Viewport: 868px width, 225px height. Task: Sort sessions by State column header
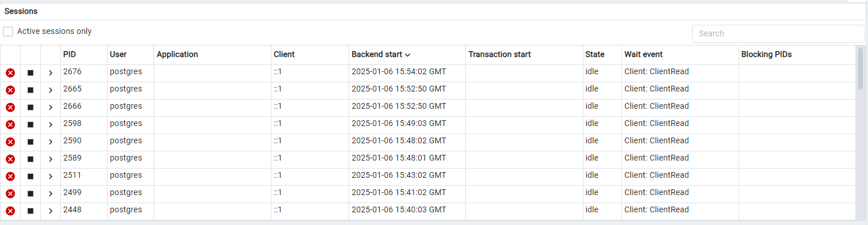point(595,55)
